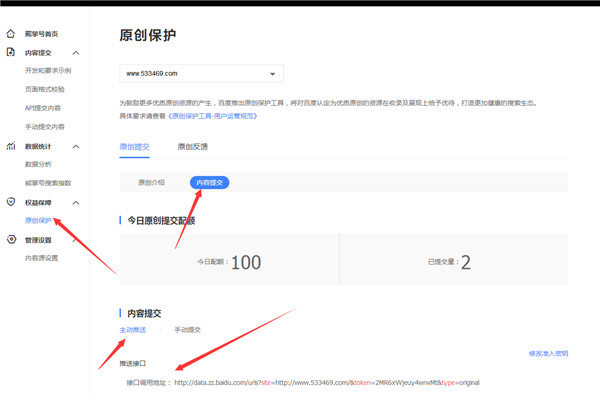
Task: Open the www.533469.com site dropdown
Action: pos(201,73)
